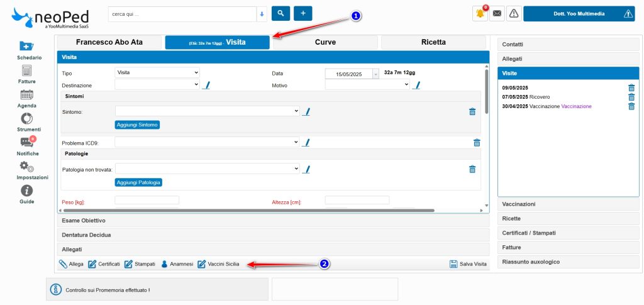The image size is (644, 305).
Task: Expand the Esame Obiettivo section
Action: pos(272,221)
